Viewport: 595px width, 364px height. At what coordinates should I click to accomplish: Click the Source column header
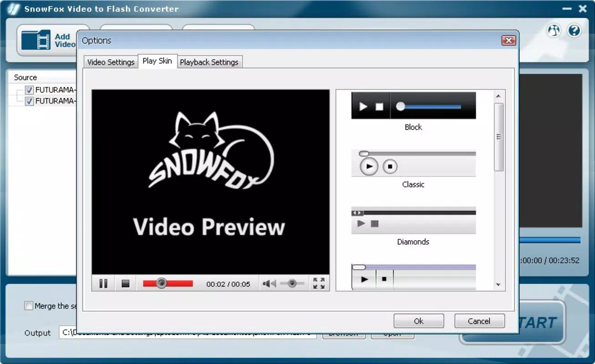tap(26, 77)
